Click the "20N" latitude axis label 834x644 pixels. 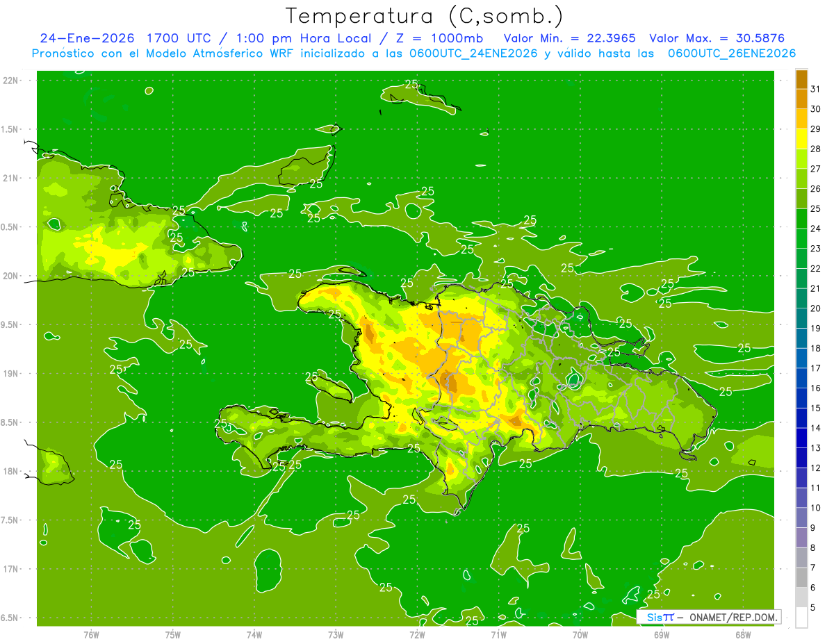pyautogui.click(x=11, y=276)
